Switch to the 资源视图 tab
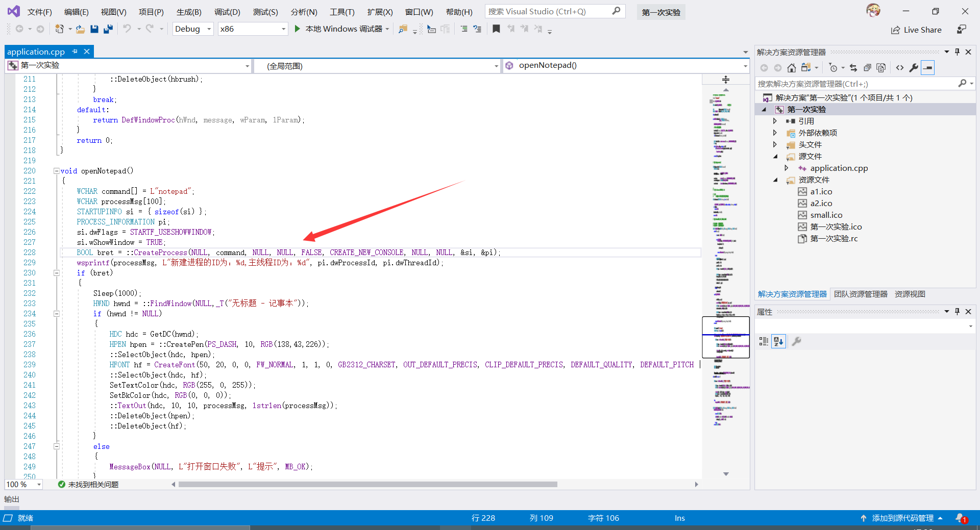Viewport: 980px width, 530px height. [x=910, y=294]
